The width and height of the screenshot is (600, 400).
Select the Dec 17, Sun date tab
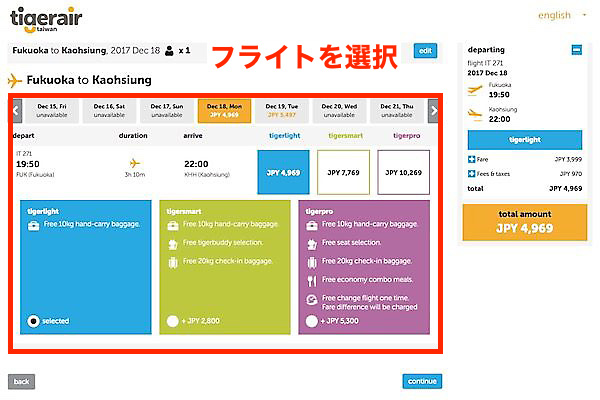point(167,111)
